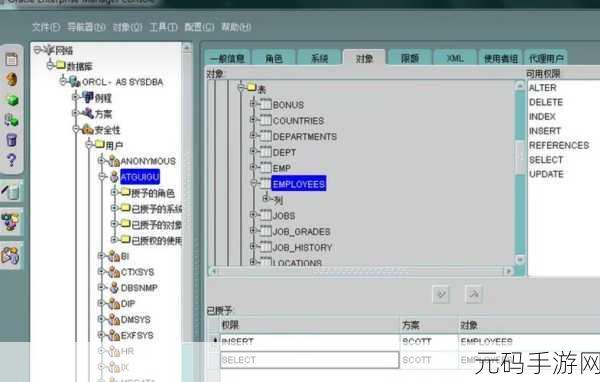Expand the ANONYMOUS user node

[x=101, y=160]
